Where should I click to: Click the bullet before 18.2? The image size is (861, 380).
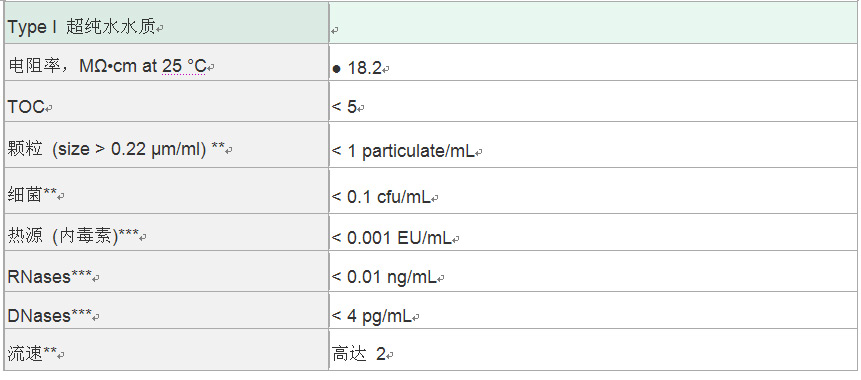point(337,69)
